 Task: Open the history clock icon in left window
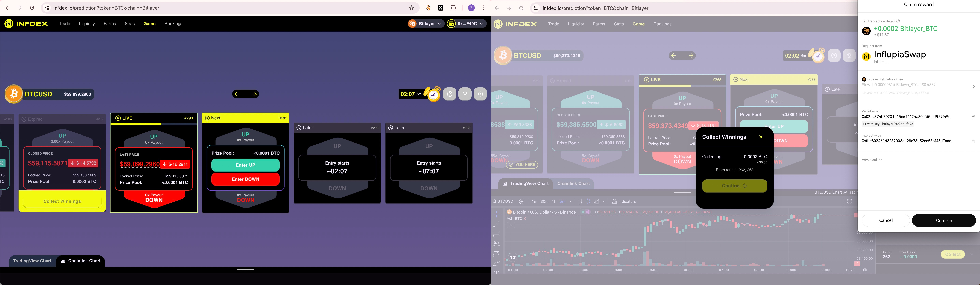pyautogui.click(x=480, y=94)
